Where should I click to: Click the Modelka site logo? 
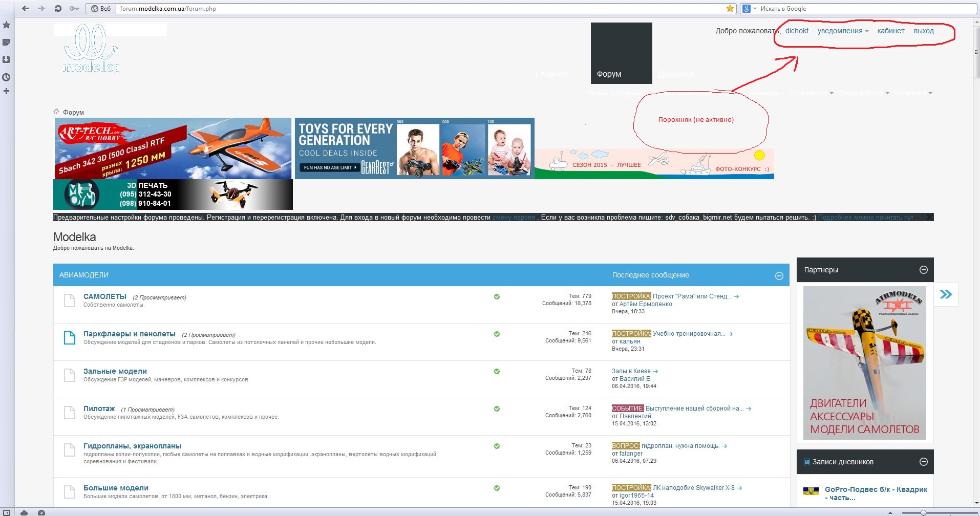pyautogui.click(x=91, y=48)
